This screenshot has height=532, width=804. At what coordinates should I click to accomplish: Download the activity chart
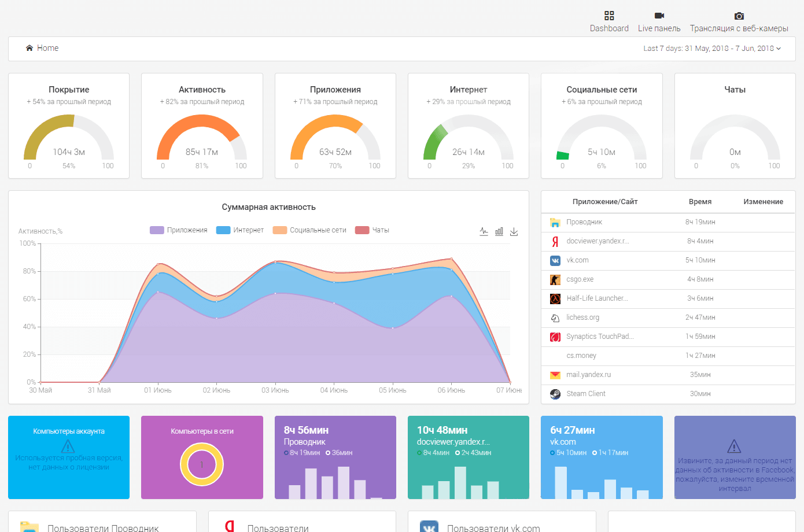[x=514, y=231]
